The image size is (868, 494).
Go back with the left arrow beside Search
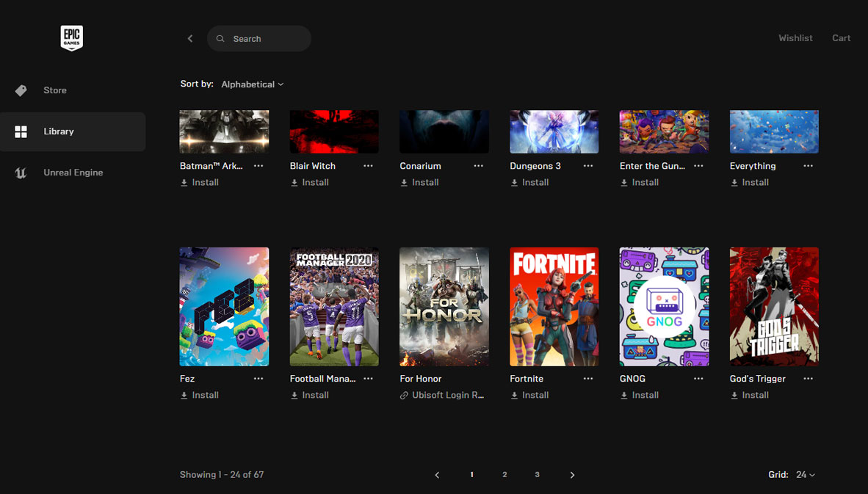coord(190,39)
